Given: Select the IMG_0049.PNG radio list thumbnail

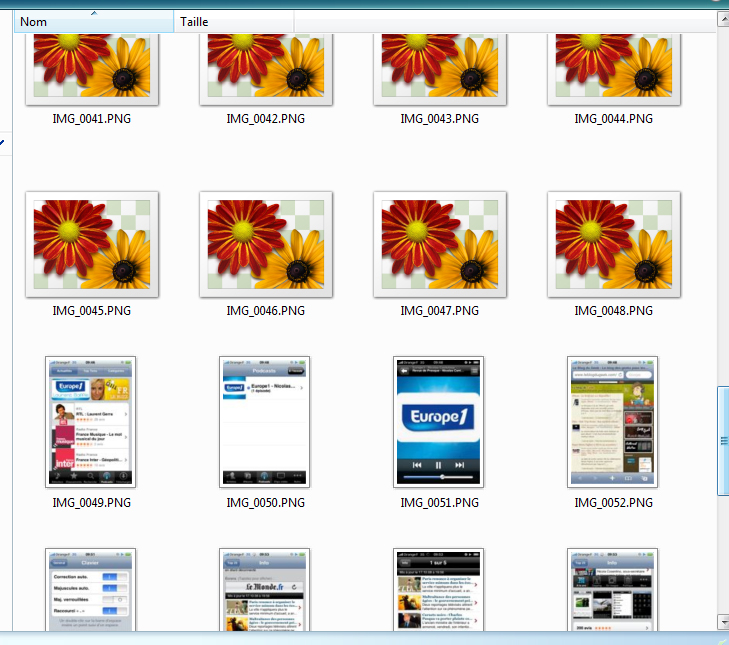Looking at the screenshot, I should click(91, 422).
